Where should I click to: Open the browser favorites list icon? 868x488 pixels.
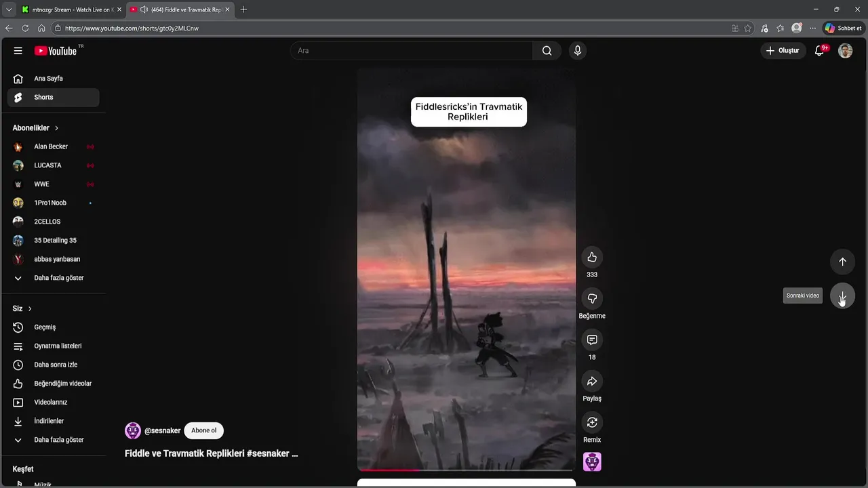click(x=781, y=28)
